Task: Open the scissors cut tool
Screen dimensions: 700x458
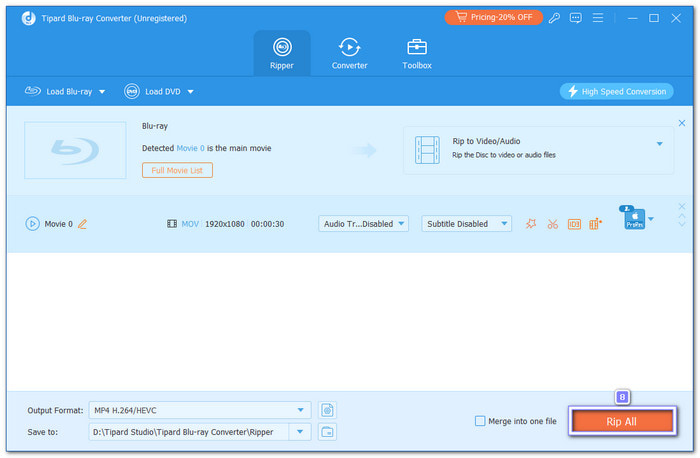Action: coord(553,224)
